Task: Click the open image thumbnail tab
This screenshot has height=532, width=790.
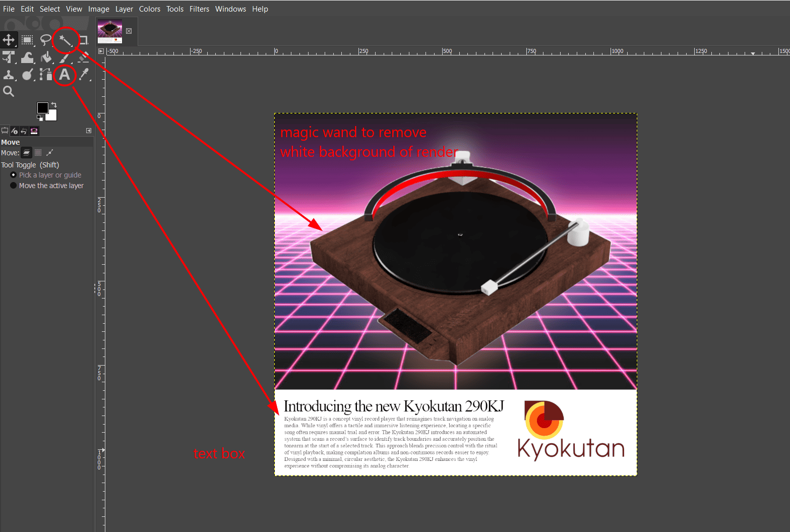Action: tap(110, 30)
